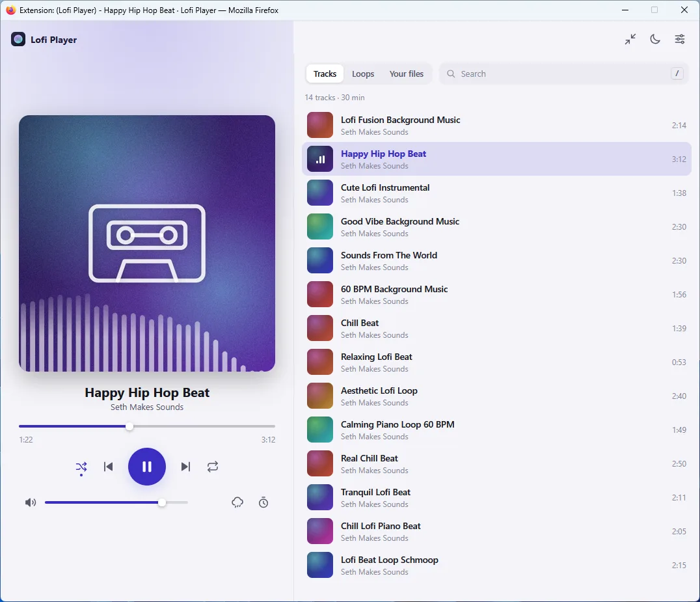Adjust the volume slider
Viewport: 700px width, 602px height.
click(116, 503)
